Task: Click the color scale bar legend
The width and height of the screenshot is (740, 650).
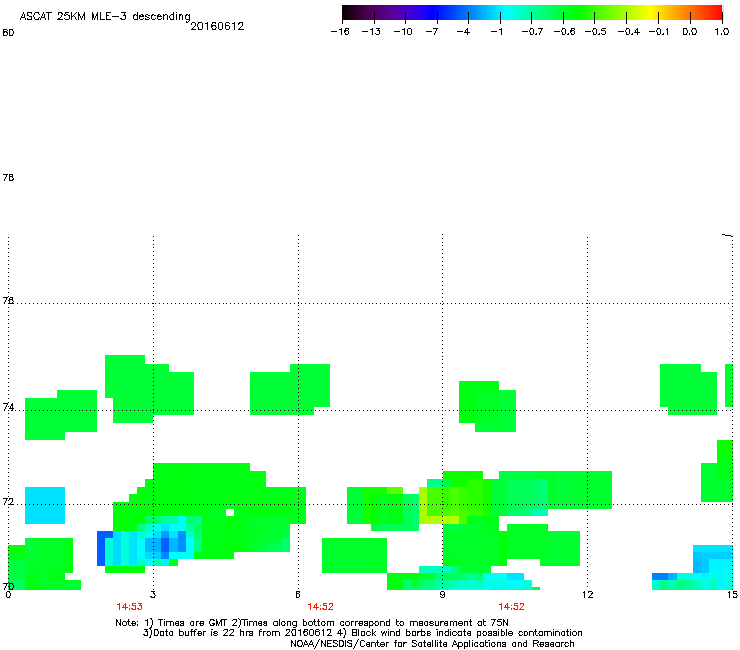Action: (532, 13)
